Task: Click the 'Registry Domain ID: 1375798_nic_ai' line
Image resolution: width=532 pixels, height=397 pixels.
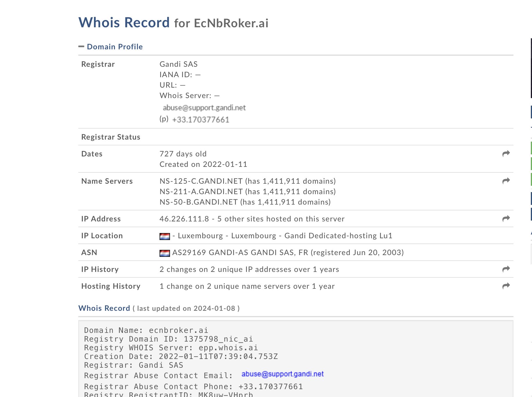Action: tap(169, 339)
